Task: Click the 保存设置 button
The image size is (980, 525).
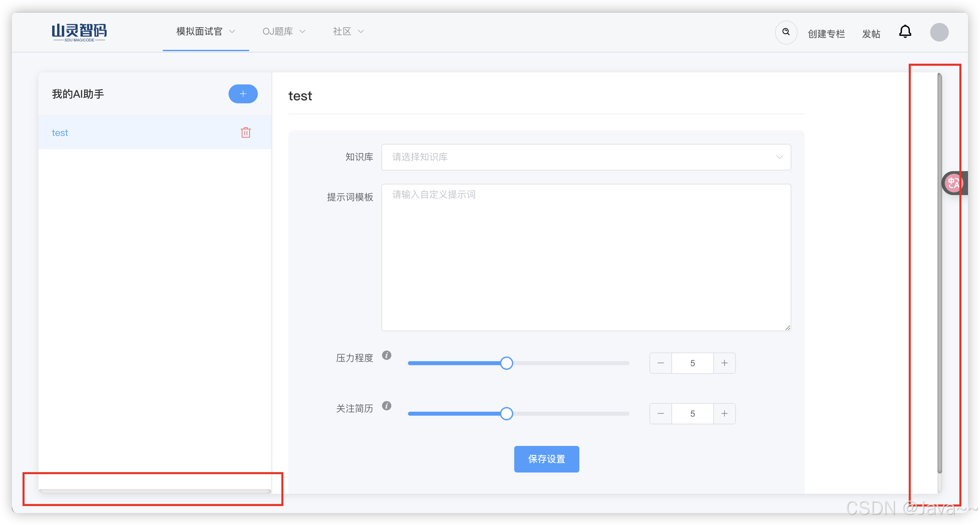Action: pyautogui.click(x=547, y=459)
